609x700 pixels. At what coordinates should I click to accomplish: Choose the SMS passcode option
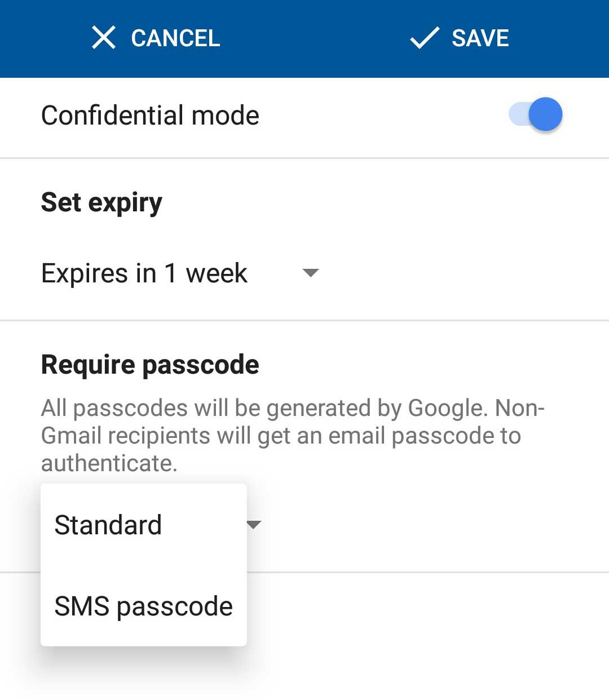click(143, 606)
